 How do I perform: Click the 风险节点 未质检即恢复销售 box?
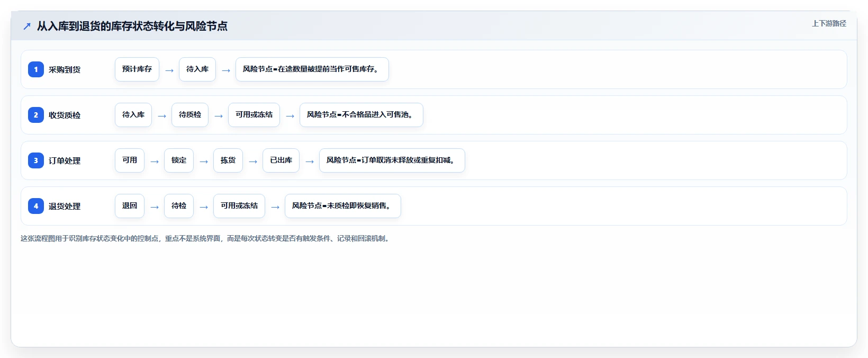pyautogui.click(x=343, y=206)
